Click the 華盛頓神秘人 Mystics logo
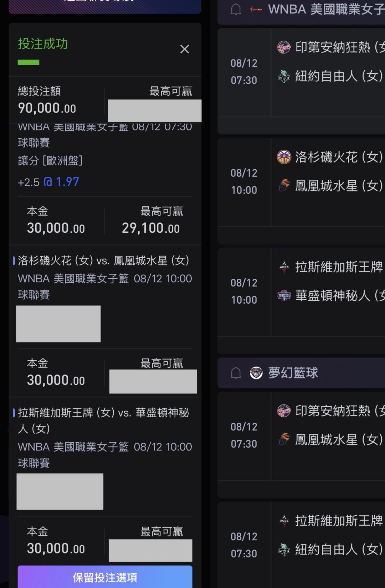The height and width of the screenshot is (588, 385). tap(284, 295)
